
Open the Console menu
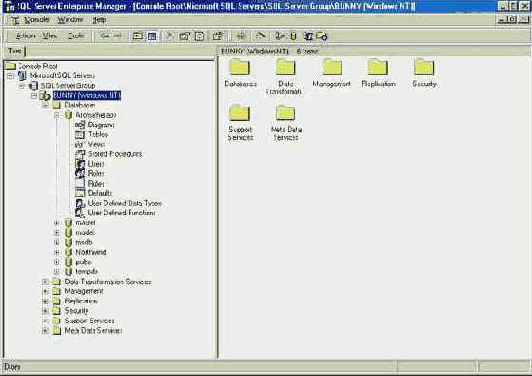[x=37, y=20]
